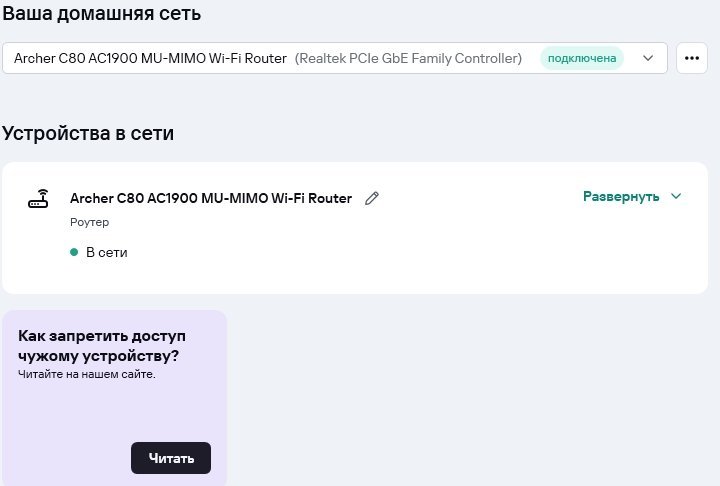The height and width of the screenshot is (486, 720).
Task: Open the three-dot more options menu
Action: coord(692,58)
